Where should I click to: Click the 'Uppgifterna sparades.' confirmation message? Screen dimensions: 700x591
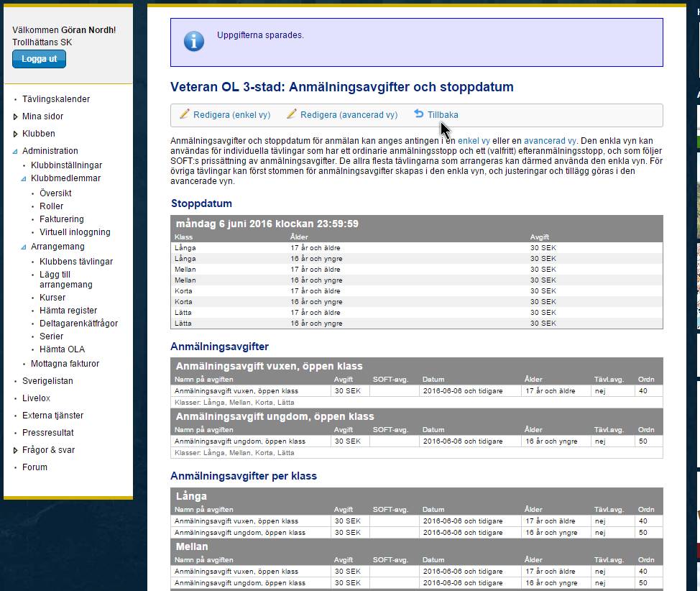(x=260, y=35)
